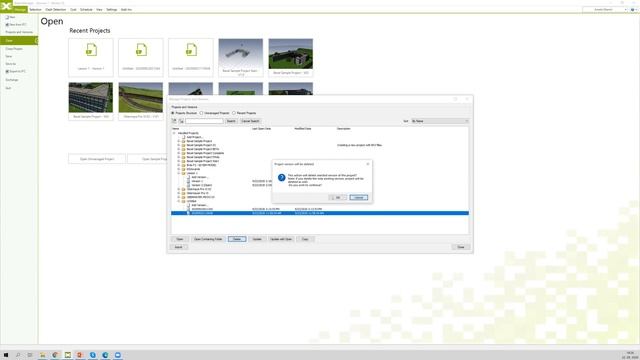This screenshot has width=640, height=360.
Task: Click the Import button in the projects dialog
Action: (179, 247)
